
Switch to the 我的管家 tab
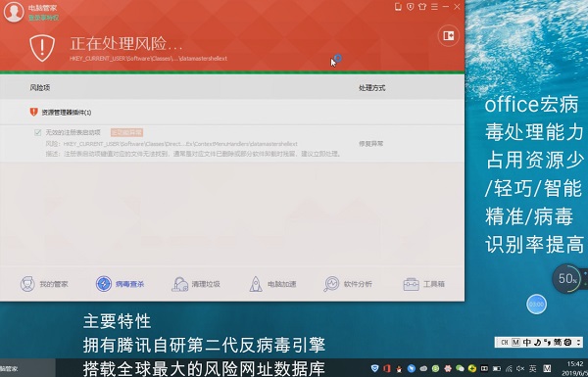pos(44,284)
